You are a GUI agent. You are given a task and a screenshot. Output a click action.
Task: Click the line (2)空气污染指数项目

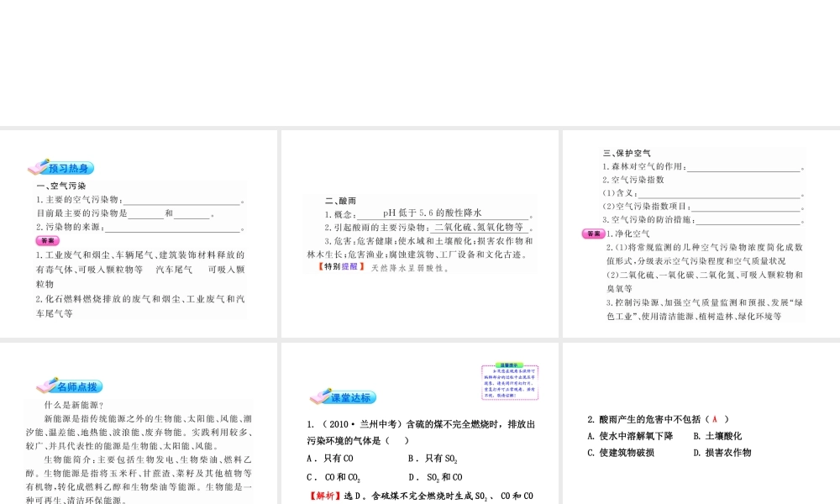703,207
